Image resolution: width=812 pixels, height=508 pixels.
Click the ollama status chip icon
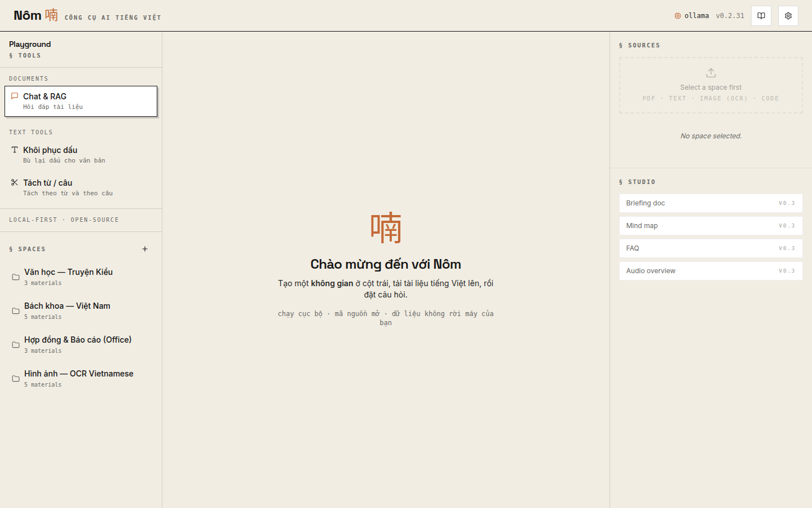pos(678,16)
